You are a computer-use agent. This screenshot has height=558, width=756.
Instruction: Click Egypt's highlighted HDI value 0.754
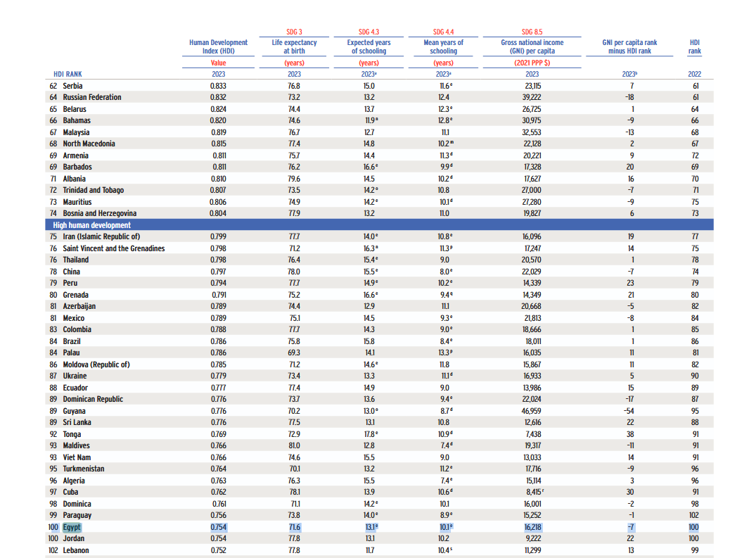click(218, 527)
